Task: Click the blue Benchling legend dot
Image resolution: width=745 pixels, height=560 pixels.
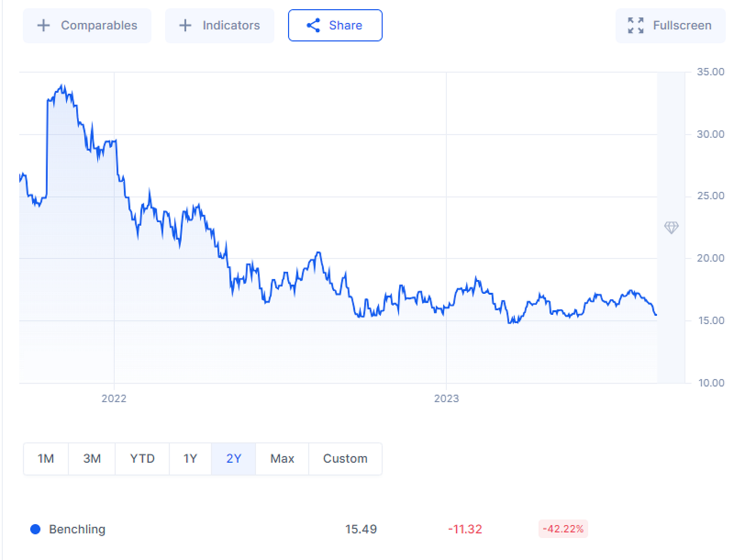Action: pos(35,529)
